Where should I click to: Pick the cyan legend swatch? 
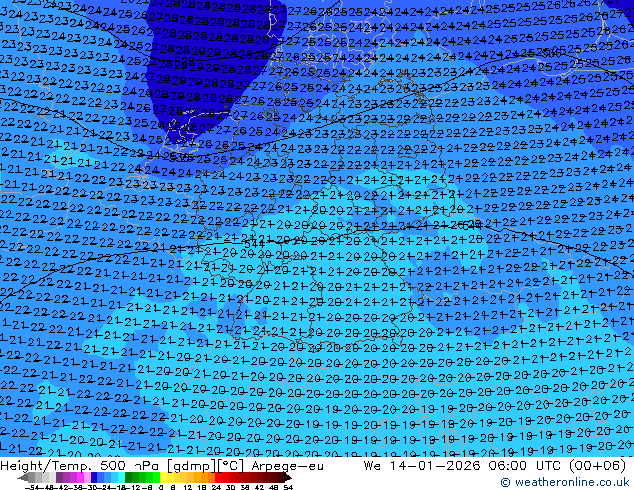121,477
